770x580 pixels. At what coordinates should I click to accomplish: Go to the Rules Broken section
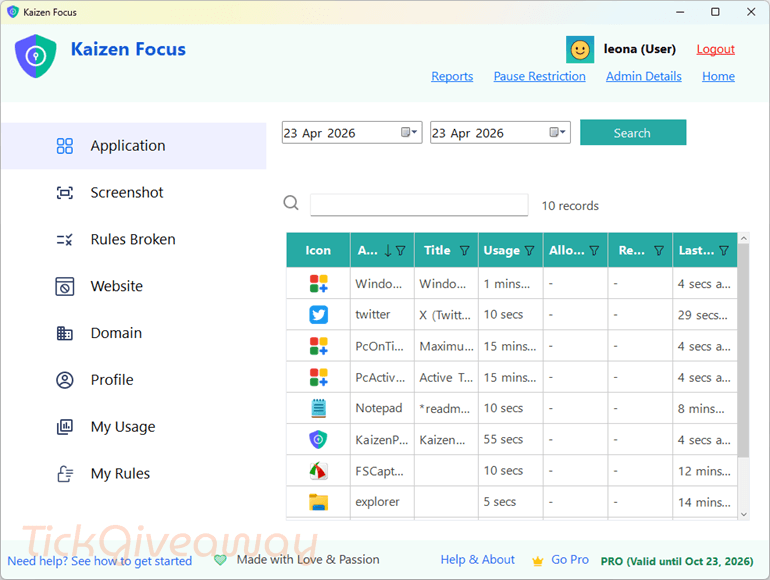pyautogui.click(x=134, y=240)
